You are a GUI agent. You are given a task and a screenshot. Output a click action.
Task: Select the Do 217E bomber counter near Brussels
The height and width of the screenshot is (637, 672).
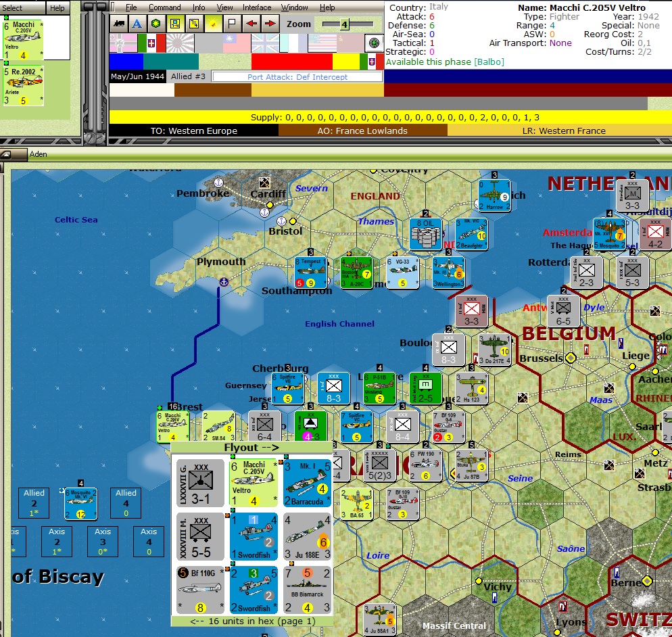495,350
